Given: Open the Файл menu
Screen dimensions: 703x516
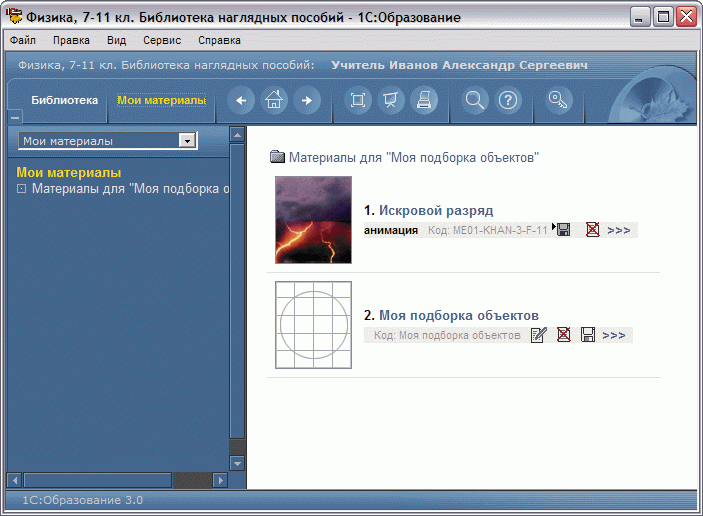Looking at the screenshot, I should [23, 40].
